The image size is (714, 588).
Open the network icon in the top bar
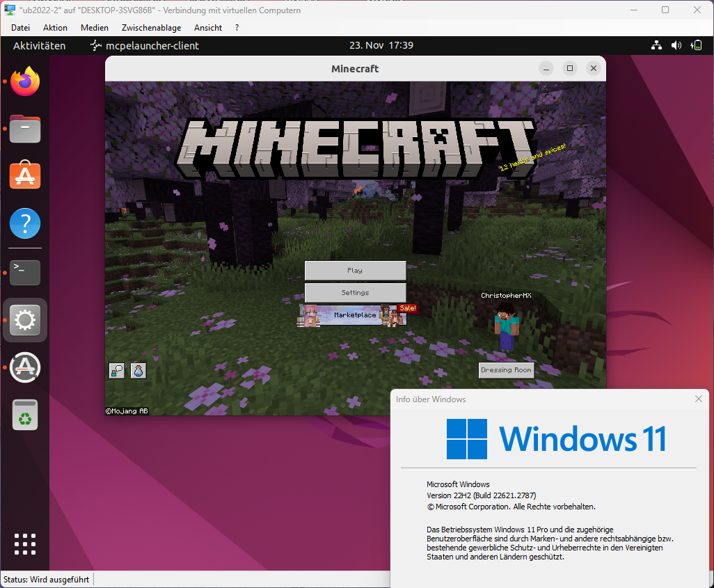click(656, 45)
